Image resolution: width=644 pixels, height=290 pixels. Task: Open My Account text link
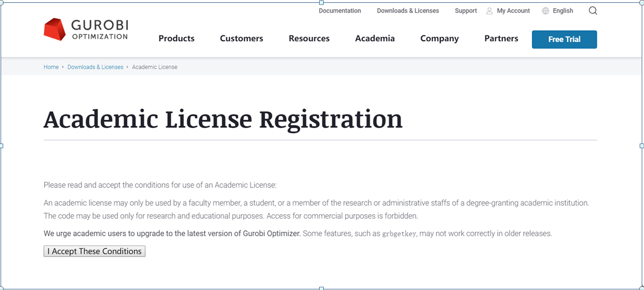click(x=513, y=10)
